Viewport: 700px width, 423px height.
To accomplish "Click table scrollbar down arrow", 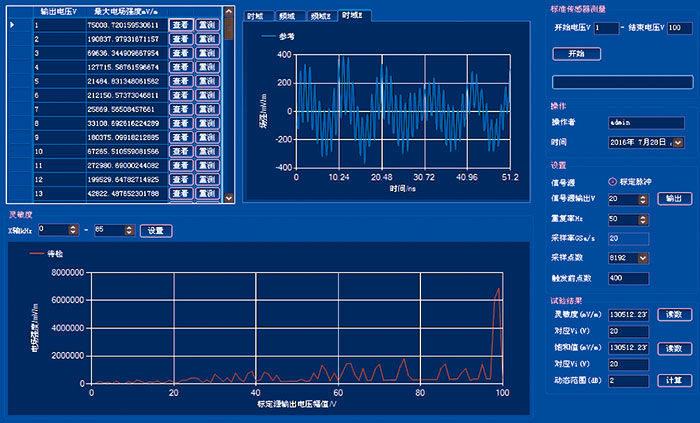I will pos(229,195).
